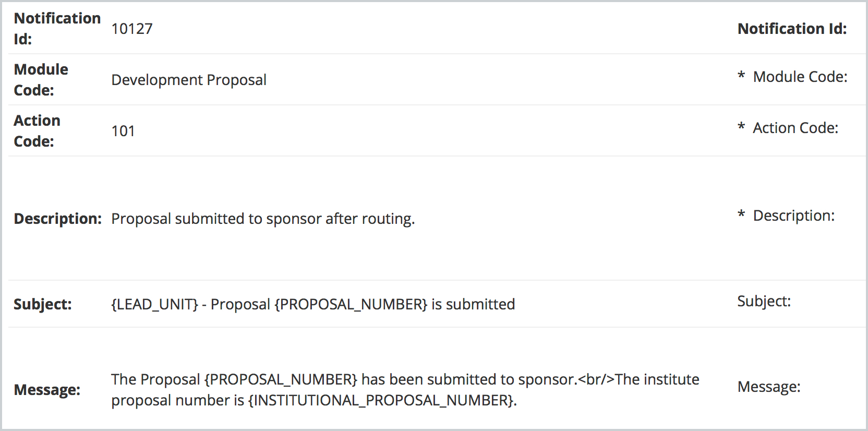This screenshot has width=868, height=431.
Task: Click the Notification Id value 10127
Action: (x=132, y=29)
